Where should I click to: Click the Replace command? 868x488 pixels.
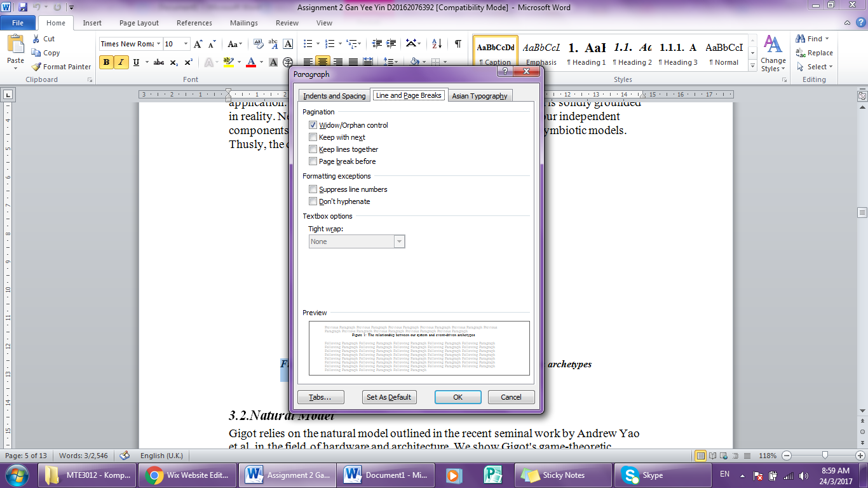[x=815, y=53]
